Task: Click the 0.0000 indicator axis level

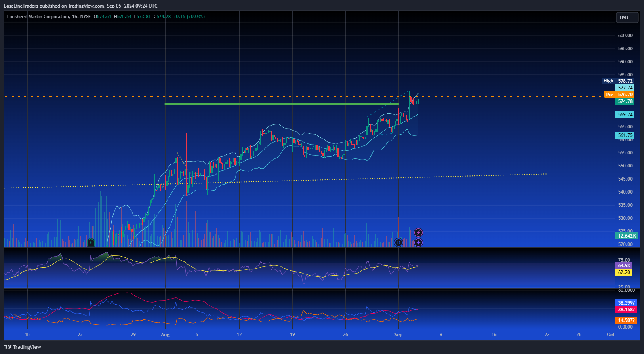Action: click(x=625, y=327)
